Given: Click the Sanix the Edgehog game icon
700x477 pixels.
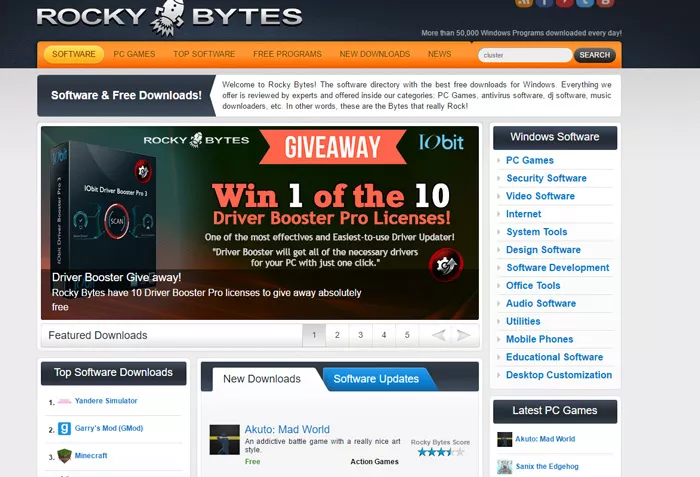Looking at the screenshot, I should tap(504, 467).
